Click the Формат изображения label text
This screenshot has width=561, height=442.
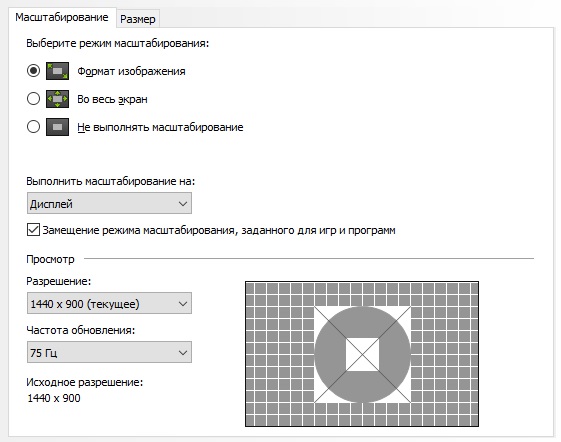[131, 71]
